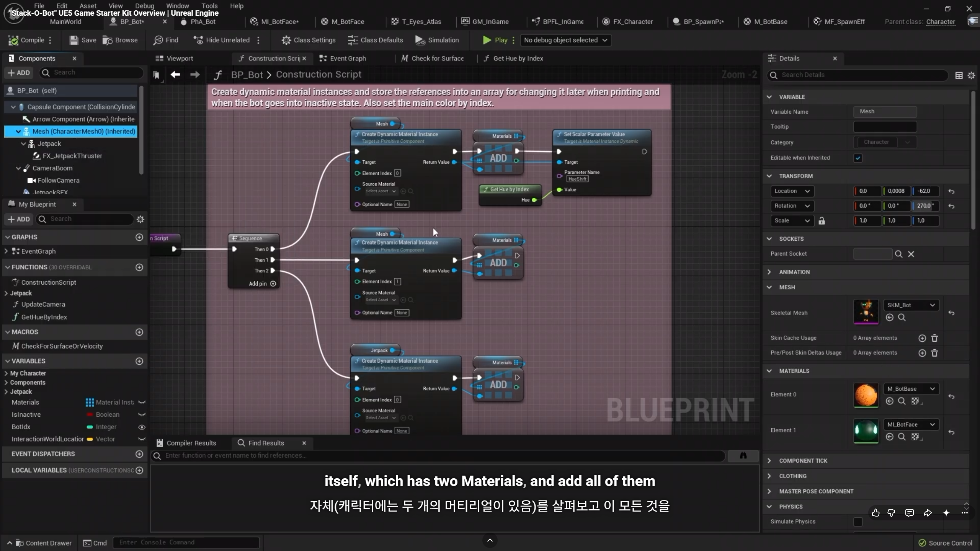Navigate back in graph history
The image size is (980, 551).
click(x=175, y=75)
